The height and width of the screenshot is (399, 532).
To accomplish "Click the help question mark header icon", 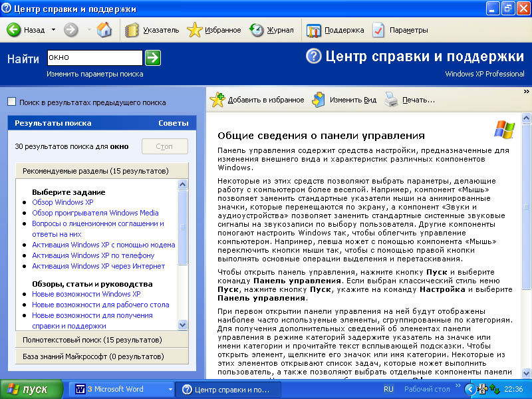I will coord(313,56).
